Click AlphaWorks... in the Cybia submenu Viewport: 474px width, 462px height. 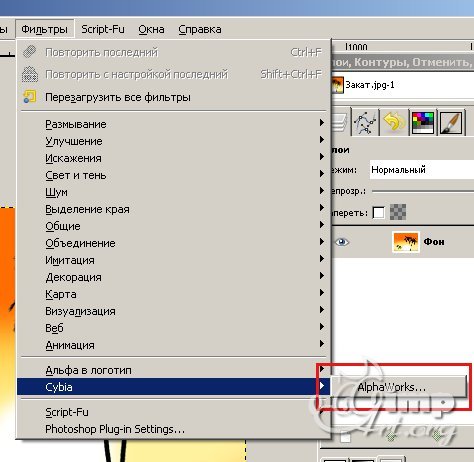click(x=399, y=387)
